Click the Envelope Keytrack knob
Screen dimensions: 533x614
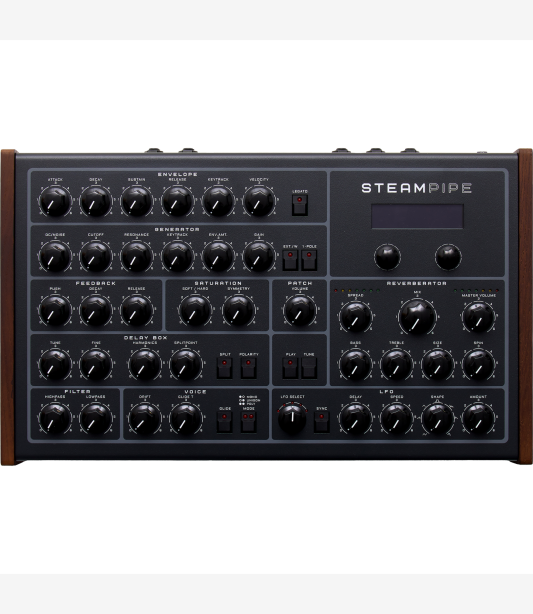coord(218,202)
